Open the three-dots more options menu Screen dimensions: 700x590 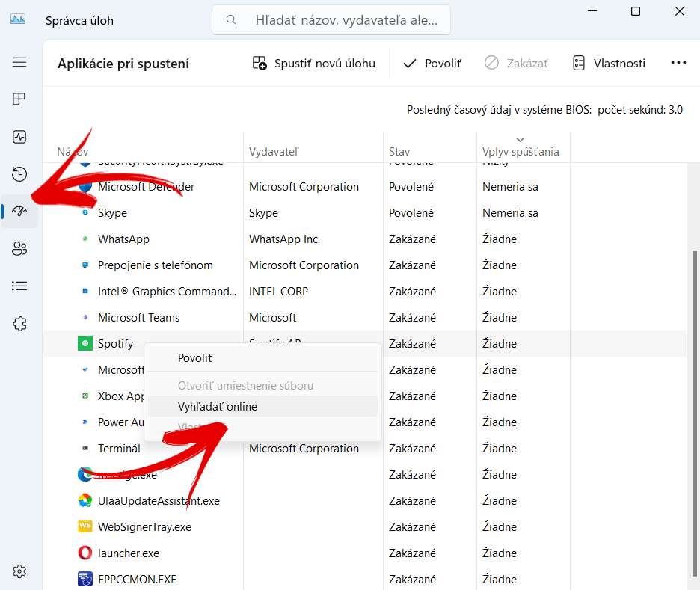(x=678, y=63)
